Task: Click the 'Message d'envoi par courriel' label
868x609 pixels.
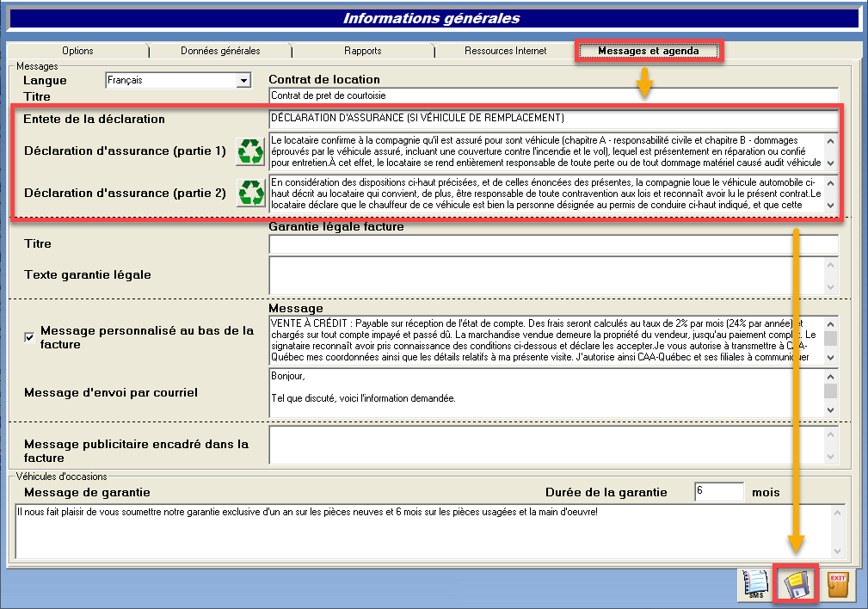Action: click(x=111, y=392)
